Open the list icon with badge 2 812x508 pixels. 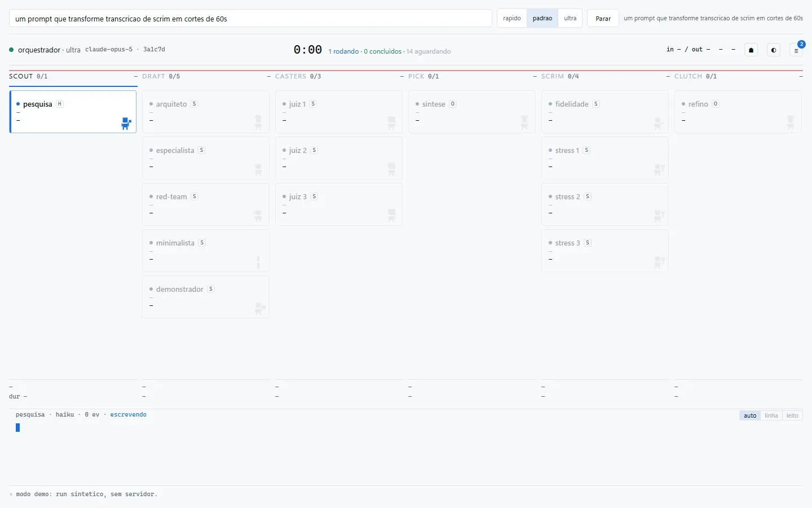[796, 50]
